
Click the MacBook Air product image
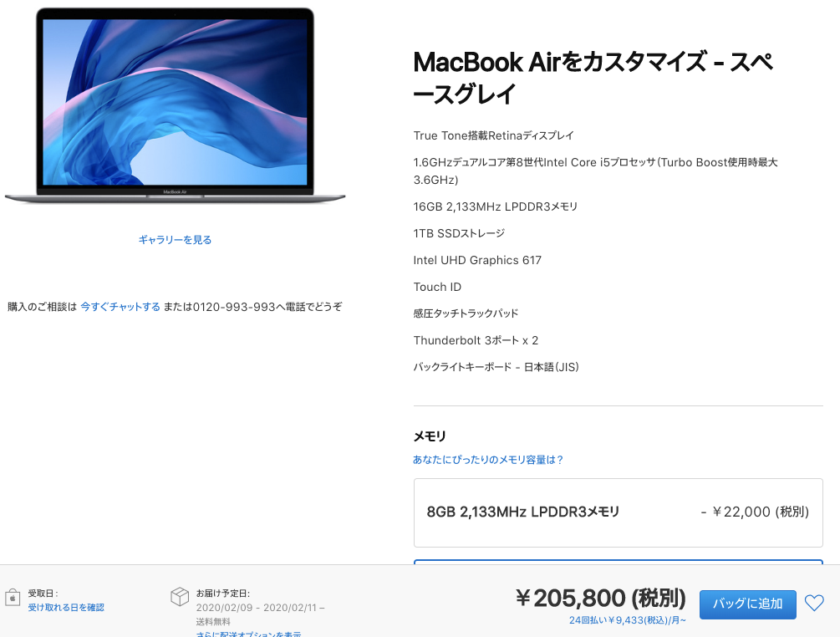tap(176, 105)
